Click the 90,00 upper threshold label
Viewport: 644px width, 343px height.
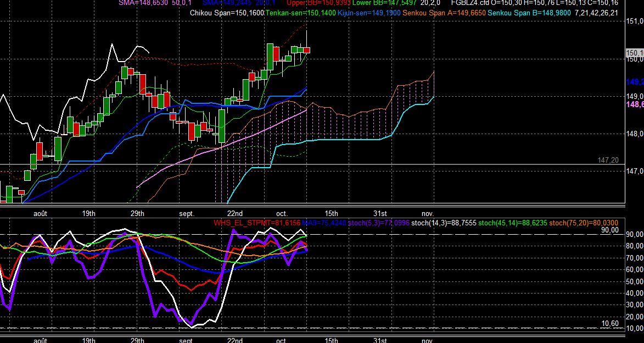(610, 230)
